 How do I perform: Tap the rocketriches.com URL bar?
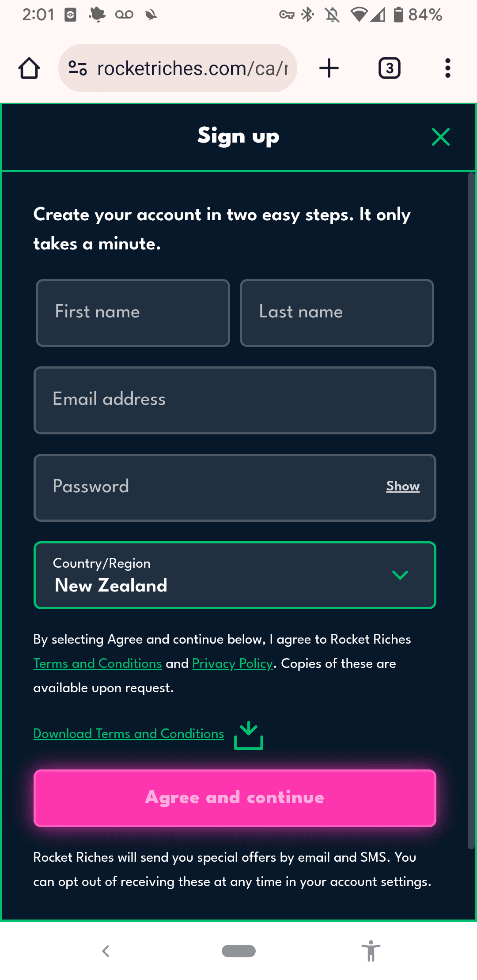(x=192, y=68)
